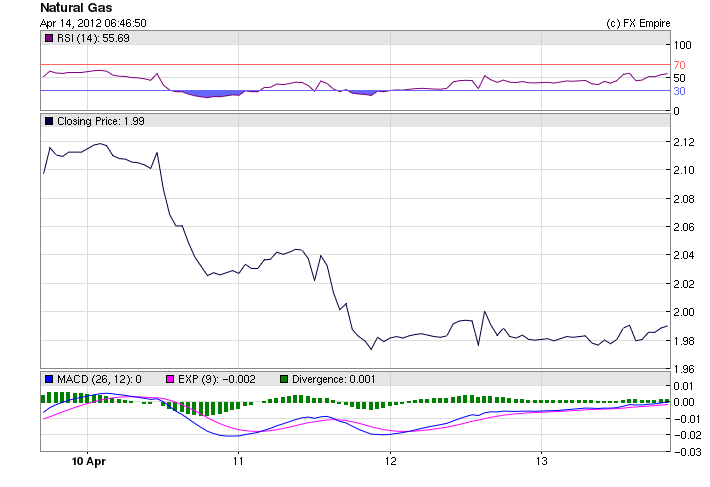Click the blue MACD legend swatch

click(49, 379)
